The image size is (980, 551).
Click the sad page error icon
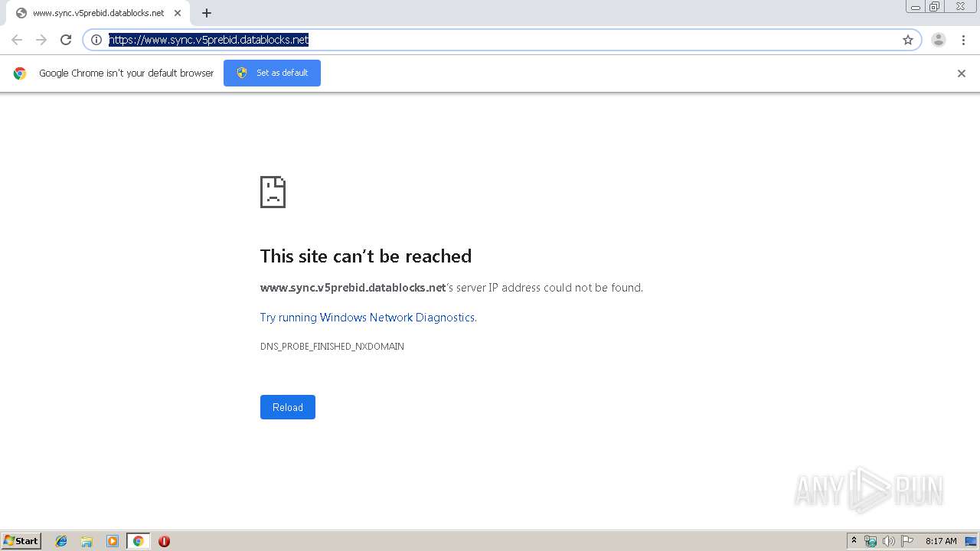[x=273, y=192]
